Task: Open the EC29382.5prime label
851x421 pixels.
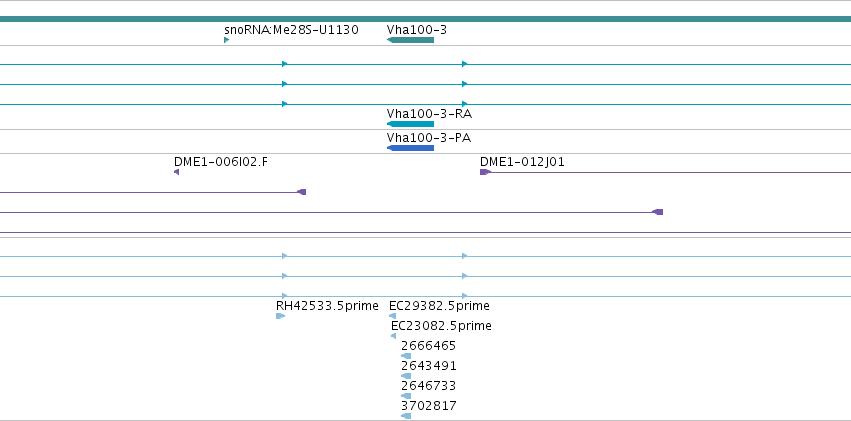Action: click(439, 306)
